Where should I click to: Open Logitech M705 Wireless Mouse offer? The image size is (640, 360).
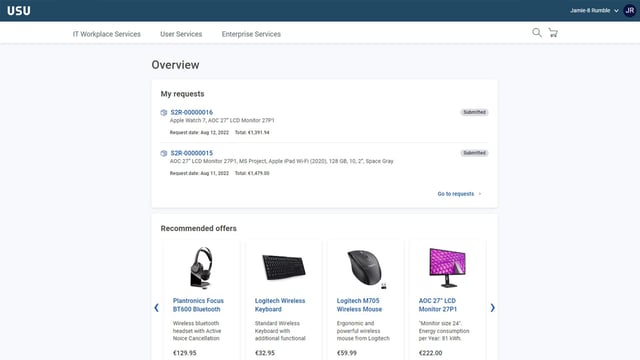tap(359, 305)
